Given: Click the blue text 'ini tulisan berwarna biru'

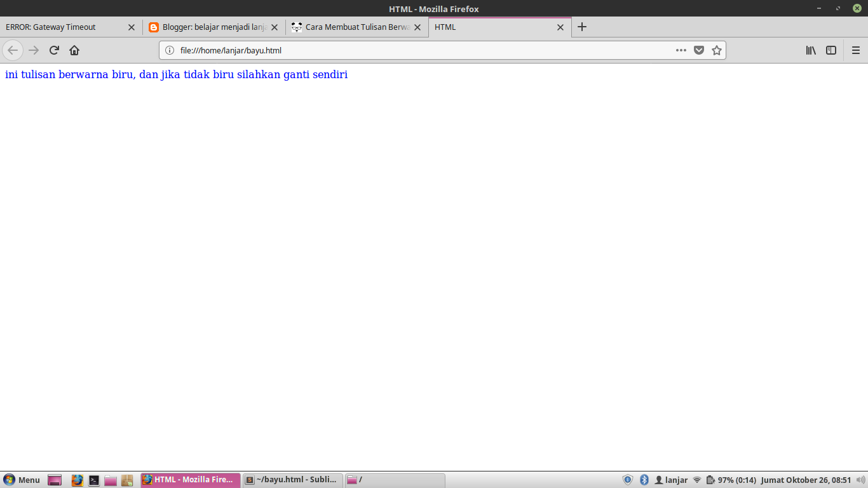Looking at the screenshot, I should click(69, 74).
